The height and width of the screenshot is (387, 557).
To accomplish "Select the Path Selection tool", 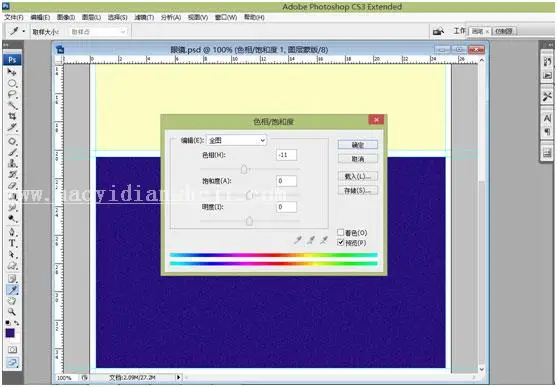I will pyautogui.click(x=12, y=254).
